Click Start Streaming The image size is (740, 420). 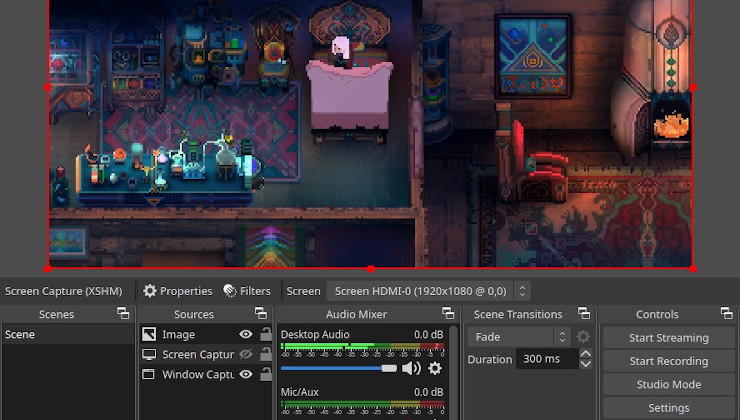point(669,338)
